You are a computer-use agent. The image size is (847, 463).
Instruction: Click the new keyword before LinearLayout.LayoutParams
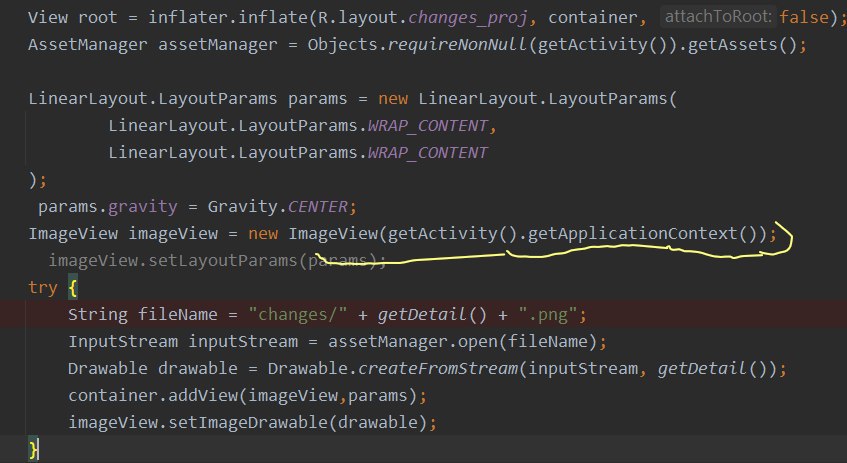point(393,99)
